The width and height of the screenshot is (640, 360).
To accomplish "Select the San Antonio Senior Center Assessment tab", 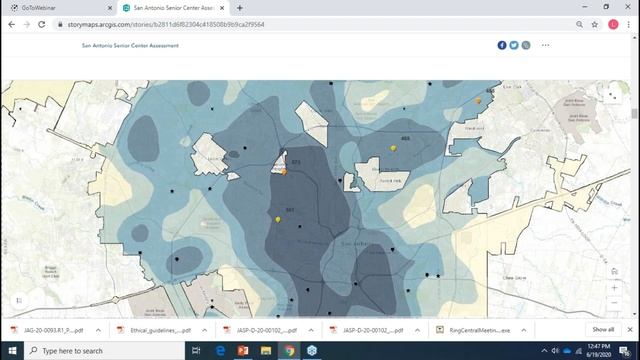I will tap(173, 8).
